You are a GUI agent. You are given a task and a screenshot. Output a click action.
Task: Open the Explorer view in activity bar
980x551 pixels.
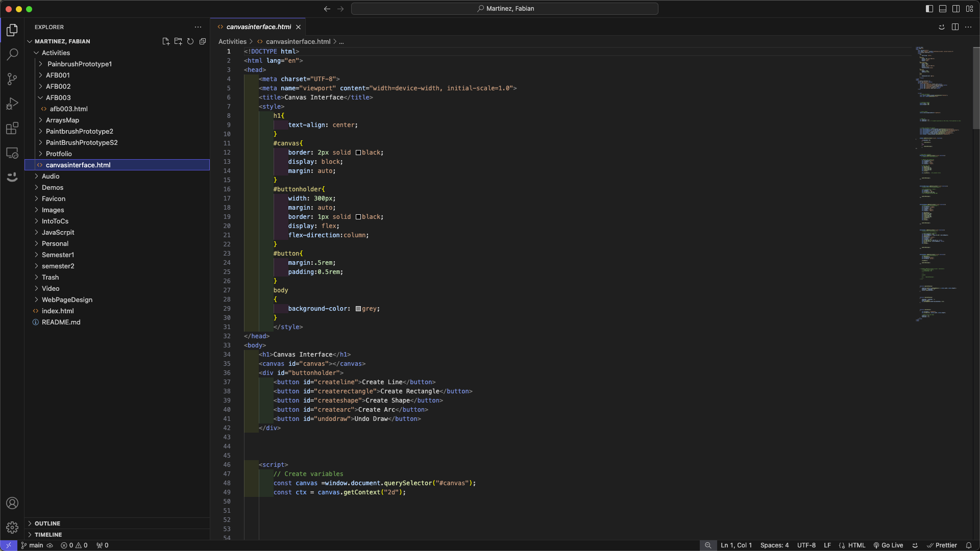[12, 30]
